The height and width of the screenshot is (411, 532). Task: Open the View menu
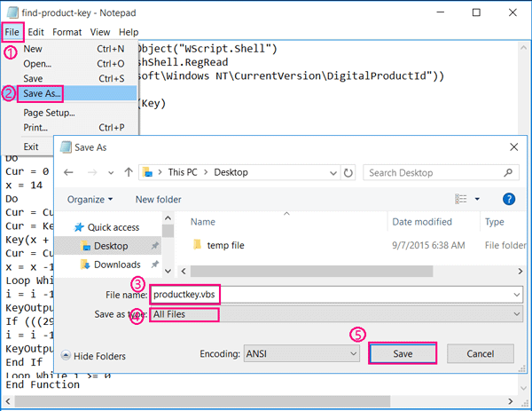pyautogui.click(x=99, y=32)
